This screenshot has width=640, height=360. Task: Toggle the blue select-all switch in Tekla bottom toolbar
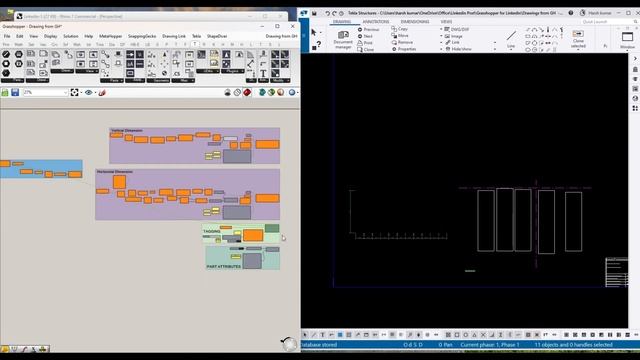pyautogui.click(x=340, y=335)
